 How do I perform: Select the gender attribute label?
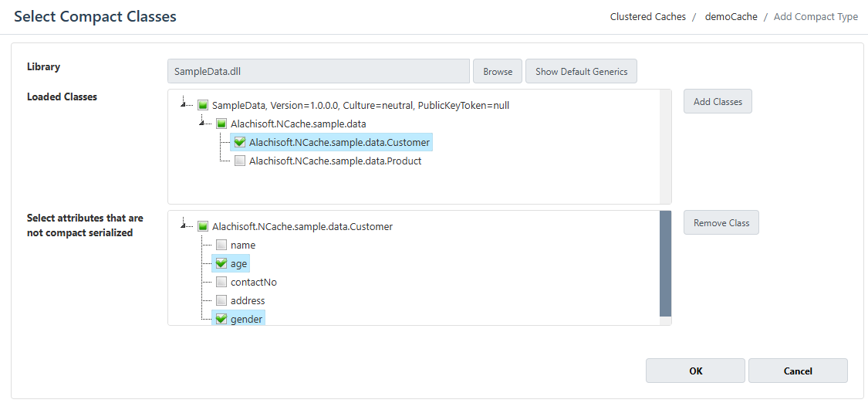(x=246, y=320)
